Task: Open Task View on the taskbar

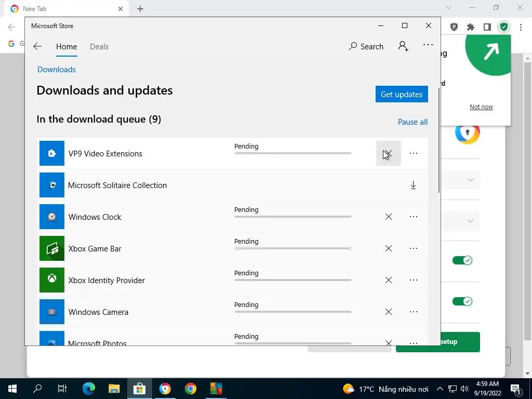Action: pos(62,389)
